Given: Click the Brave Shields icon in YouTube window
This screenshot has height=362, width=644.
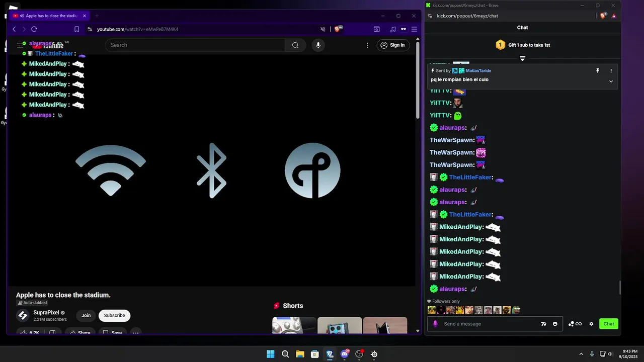Looking at the screenshot, I should click(338, 29).
